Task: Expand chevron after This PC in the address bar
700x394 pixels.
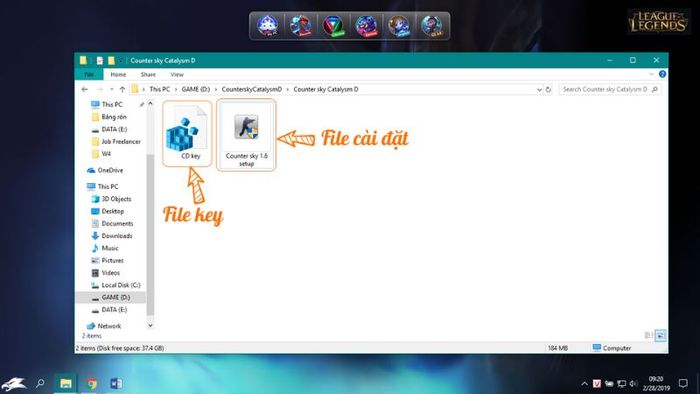Action: [176, 89]
